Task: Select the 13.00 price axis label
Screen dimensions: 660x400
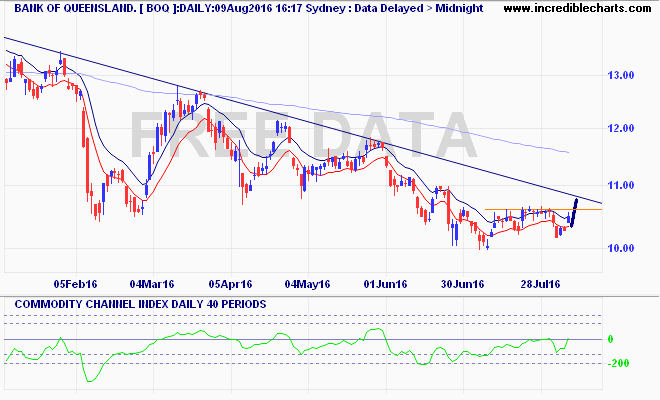Action: click(x=620, y=75)
